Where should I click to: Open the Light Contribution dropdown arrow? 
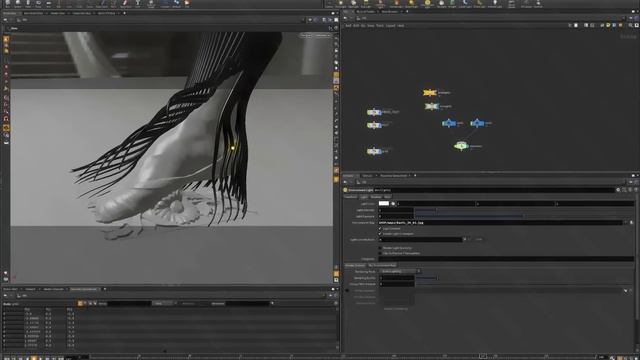tap(464, 240)
